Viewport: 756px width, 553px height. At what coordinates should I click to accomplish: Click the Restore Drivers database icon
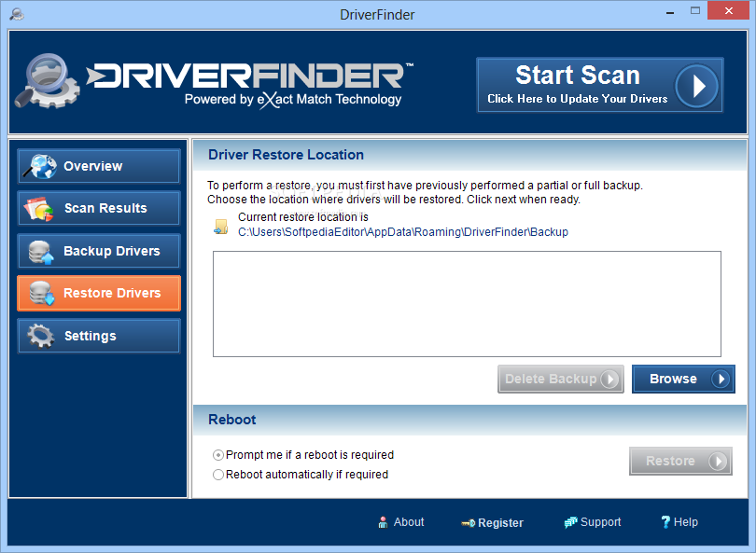click(41, 294)
